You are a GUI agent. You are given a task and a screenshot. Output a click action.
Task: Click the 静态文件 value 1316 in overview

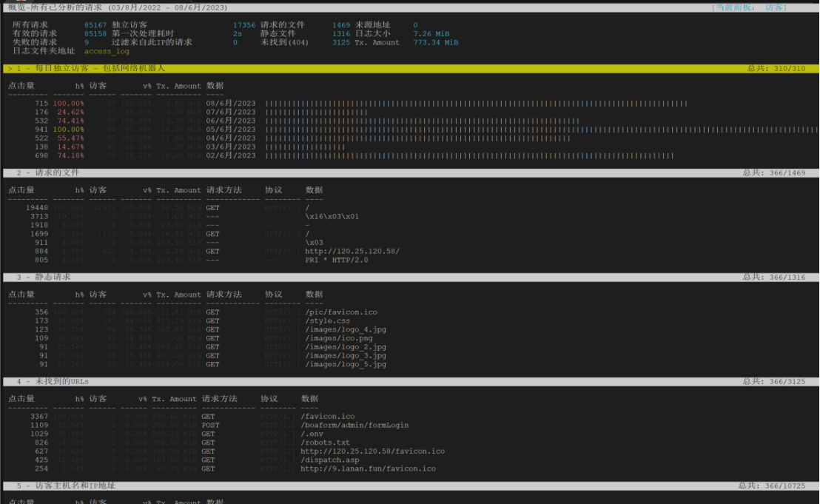(341, 33)
